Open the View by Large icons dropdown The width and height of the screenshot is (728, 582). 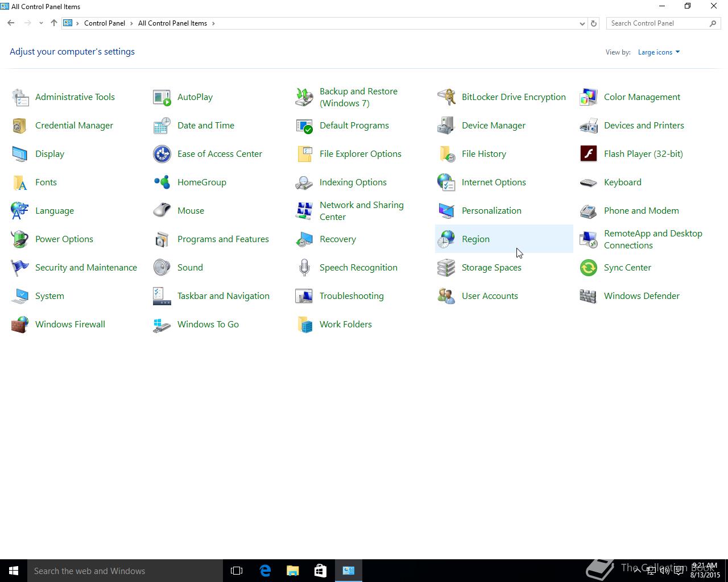pyautogui.click(x=659, y=52)
